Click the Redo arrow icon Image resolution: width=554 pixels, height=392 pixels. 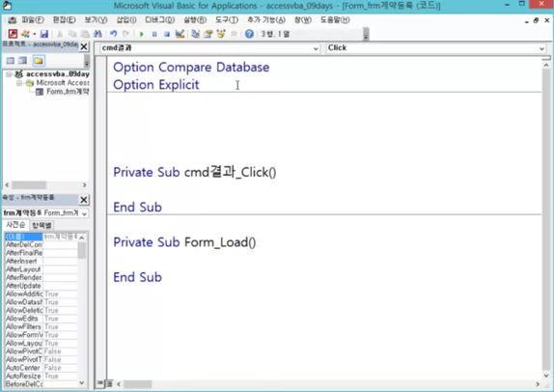click(x=125, y=34)
